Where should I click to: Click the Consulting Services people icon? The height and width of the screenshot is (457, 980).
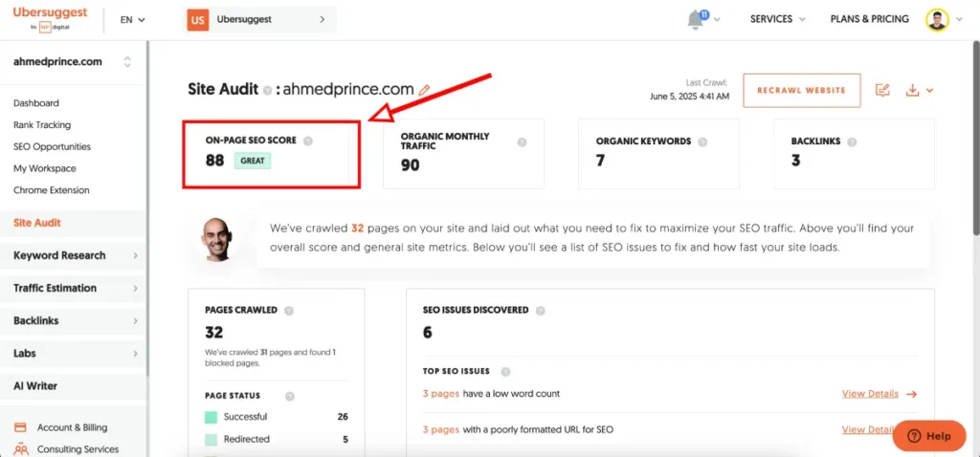click(x=21, y=449)
